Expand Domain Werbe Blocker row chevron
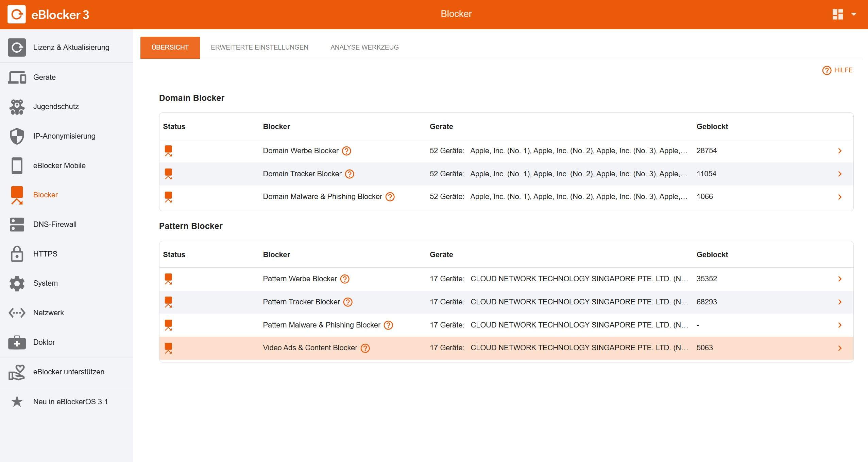Screen dimensions: 868x462 tap(840, 151)
